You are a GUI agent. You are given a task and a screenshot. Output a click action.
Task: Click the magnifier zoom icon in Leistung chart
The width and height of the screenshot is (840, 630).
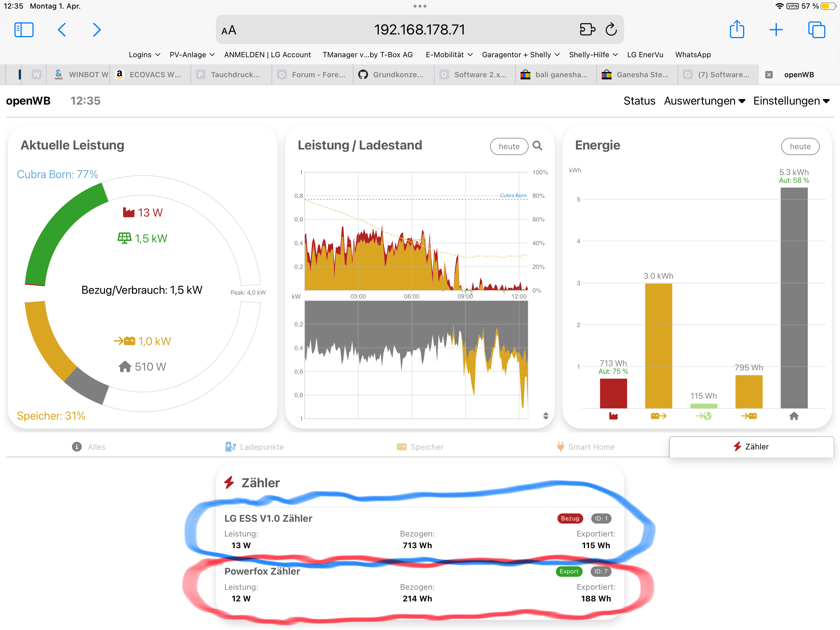[537, 146]
